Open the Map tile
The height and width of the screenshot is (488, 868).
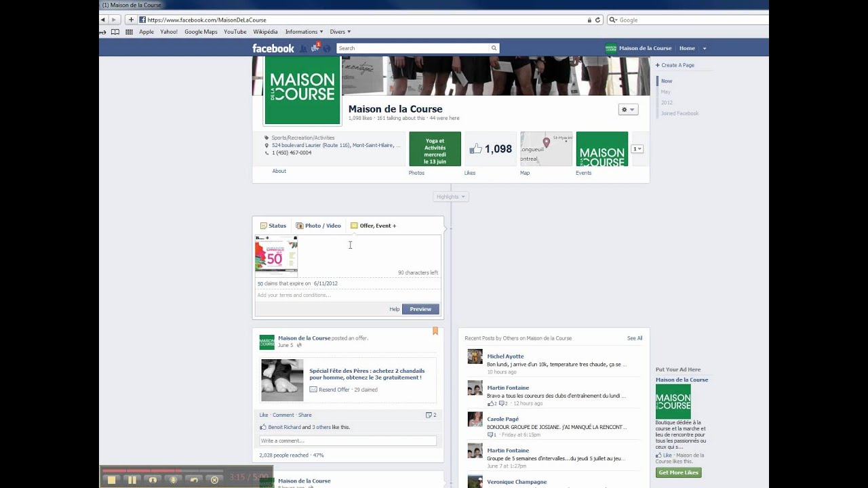pyautogui.click(x=546, y=149)
